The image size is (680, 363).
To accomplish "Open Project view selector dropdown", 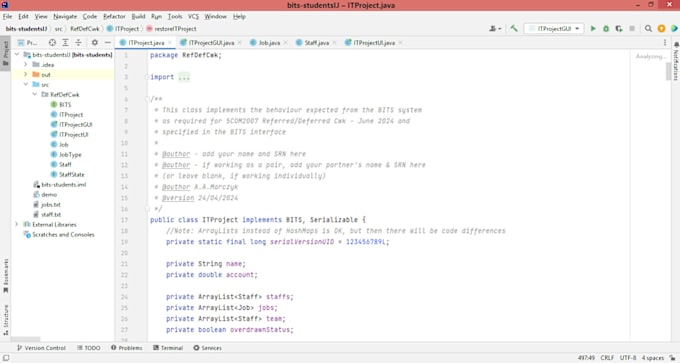I will click(28, 43).
